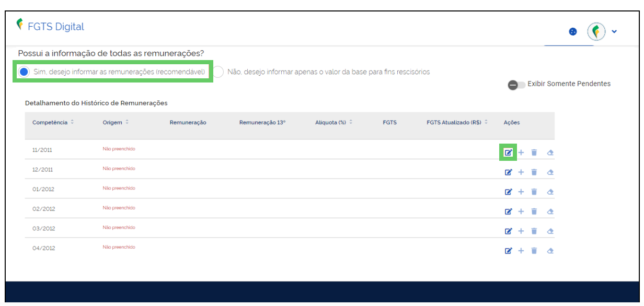Edit the 11/2011 remuneration row
The width and height of the screenshot is (644, 306).
point(508,152)
